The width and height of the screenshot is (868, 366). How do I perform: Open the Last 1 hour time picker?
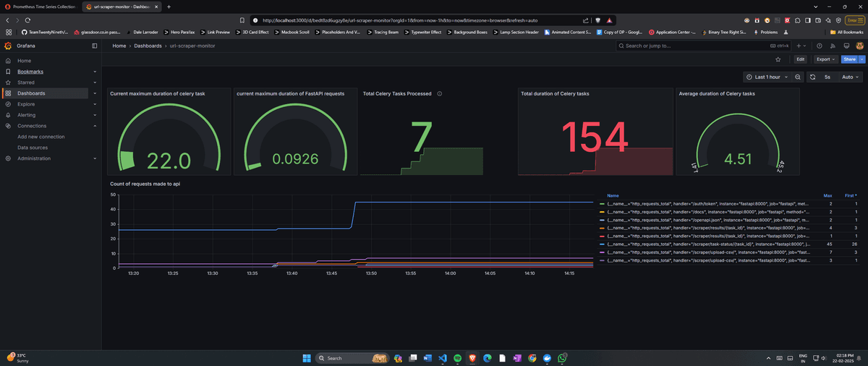click(x=767, y=77)
